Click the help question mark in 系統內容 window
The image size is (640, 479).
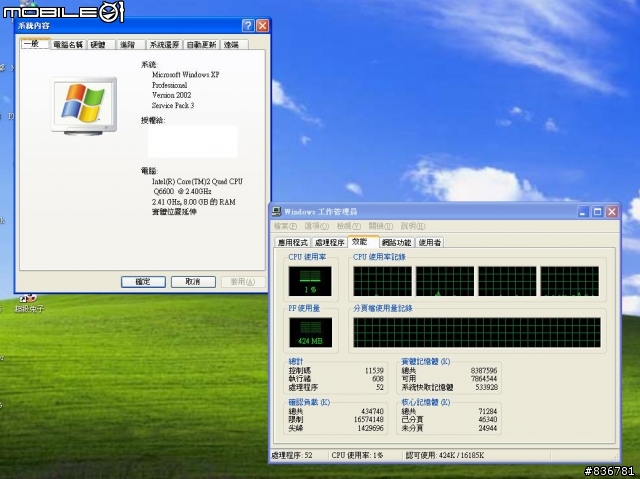[x=248, y=26]
